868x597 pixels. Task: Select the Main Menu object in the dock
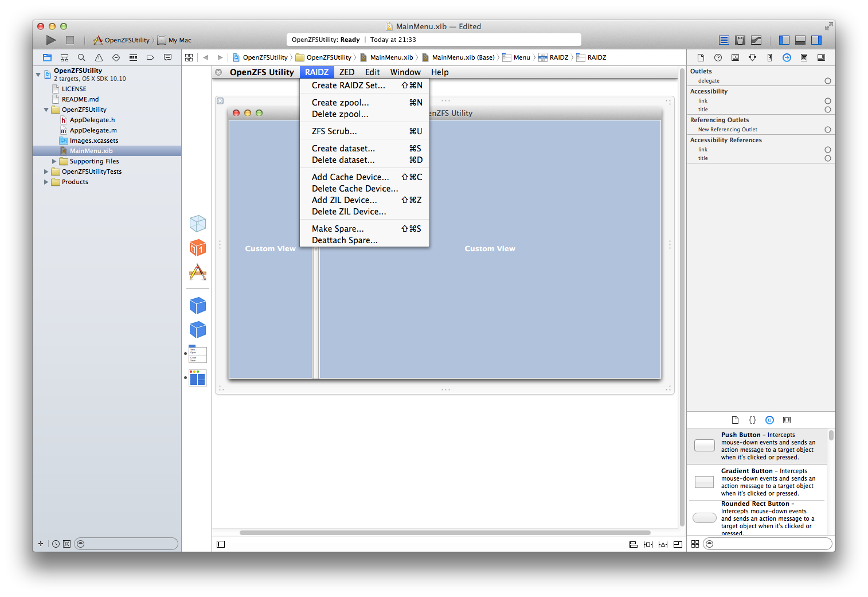coord(198,354)
